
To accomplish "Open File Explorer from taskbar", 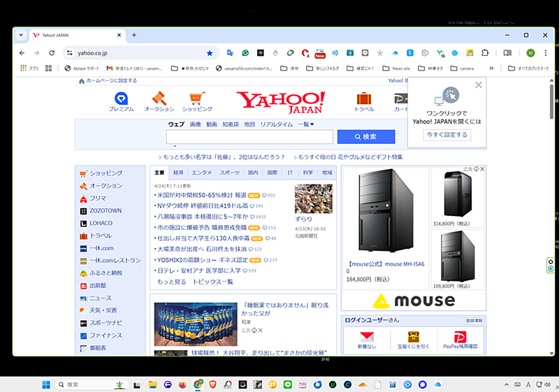I will [152, 384].
